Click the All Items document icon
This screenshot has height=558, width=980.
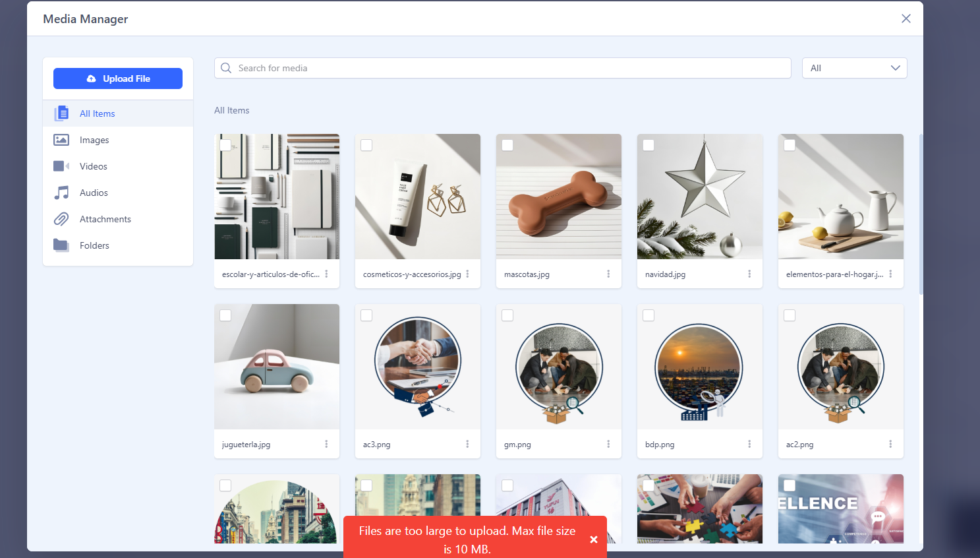[61, 113]
